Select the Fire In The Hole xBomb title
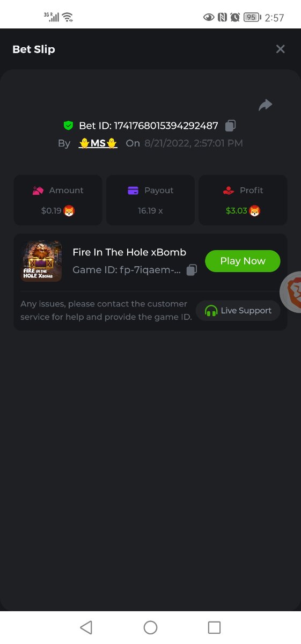The image size is (301, 644). tap(129, 252)
